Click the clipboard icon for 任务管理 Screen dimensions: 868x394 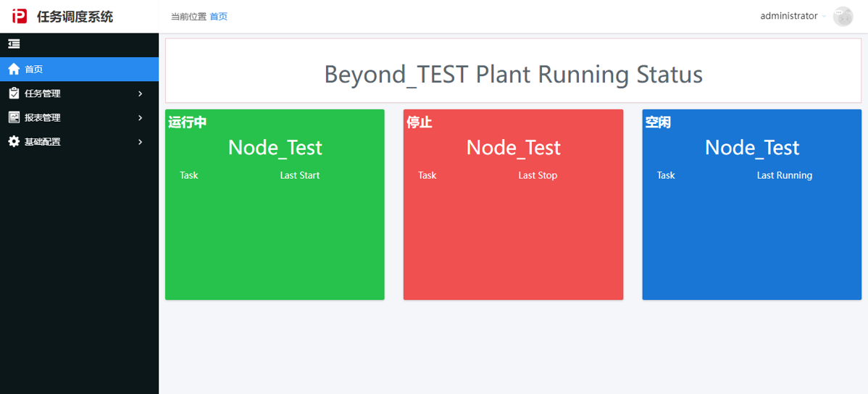tap(14, 93)
